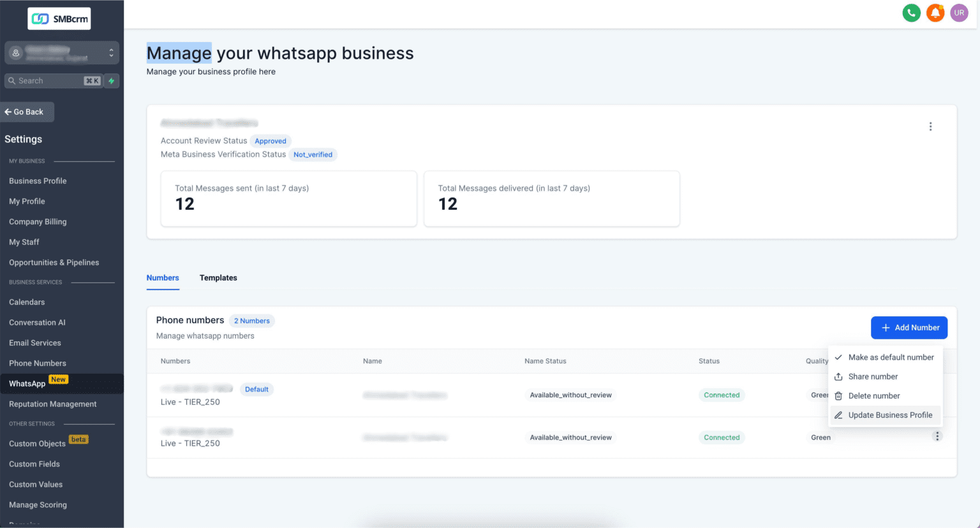
Task: Click Connected status in first number row
Action: [x=722, y=395]
